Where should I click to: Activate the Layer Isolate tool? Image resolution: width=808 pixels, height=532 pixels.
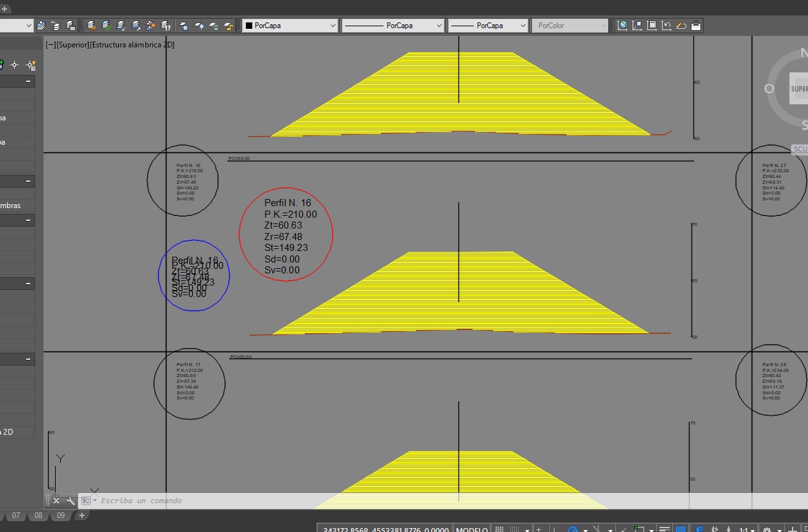pos(121,26)
